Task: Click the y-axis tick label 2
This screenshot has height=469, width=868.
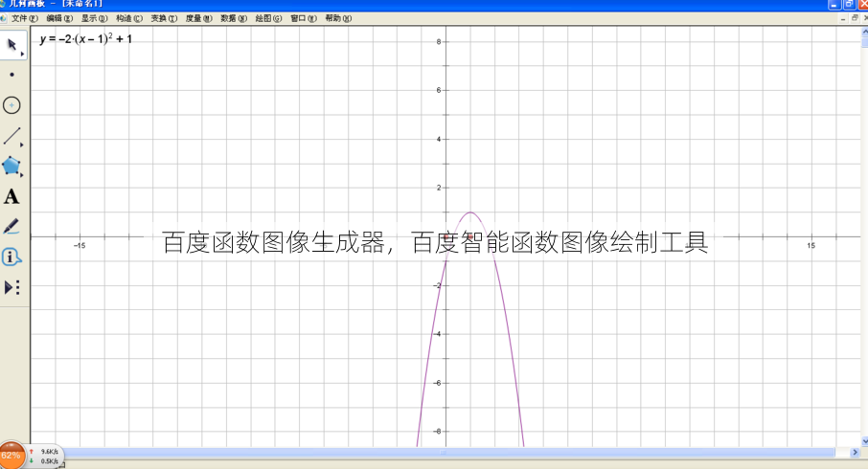Action: (x=439, y=188)
